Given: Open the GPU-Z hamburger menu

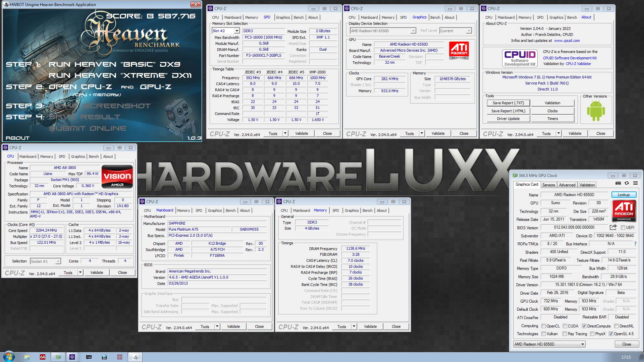Looking at the screenshot, I should pyautogui.click(x=635, y=183).
